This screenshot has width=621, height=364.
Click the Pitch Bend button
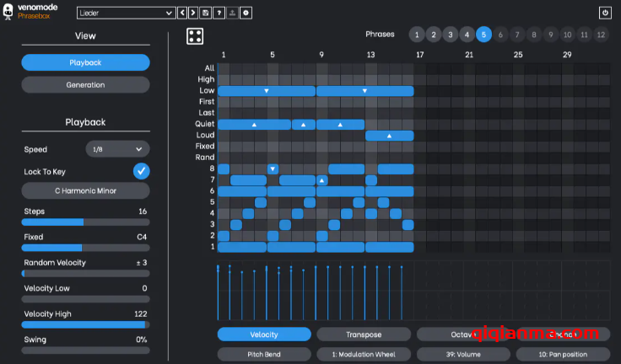(x=264, y=355)
